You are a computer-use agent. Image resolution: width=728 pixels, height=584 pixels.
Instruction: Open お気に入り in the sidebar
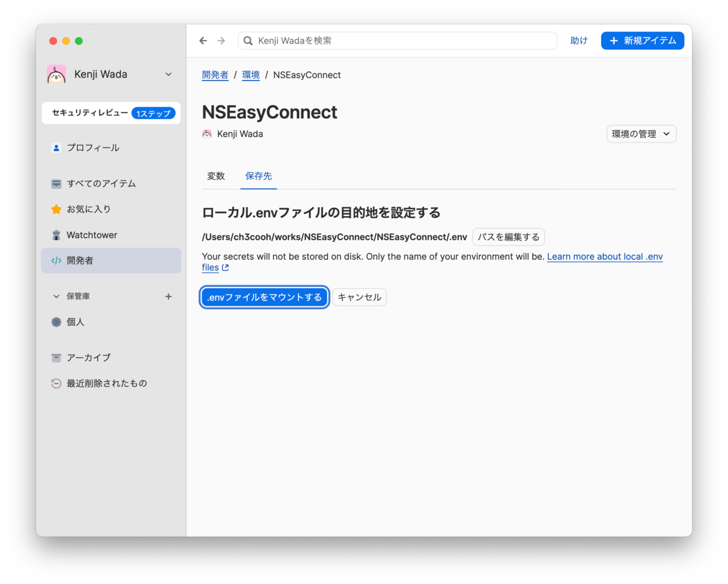click(x=111, y=209)
